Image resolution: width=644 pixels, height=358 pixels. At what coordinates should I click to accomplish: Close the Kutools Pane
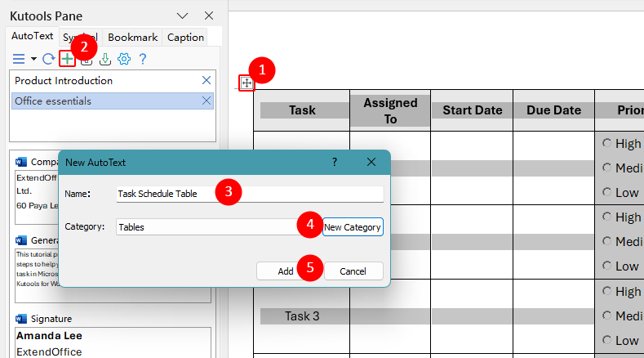209,16
